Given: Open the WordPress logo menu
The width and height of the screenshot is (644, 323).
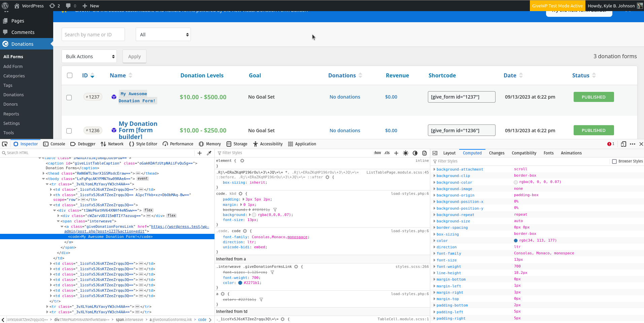Looking at the screenshot, I should coord(5,6).
